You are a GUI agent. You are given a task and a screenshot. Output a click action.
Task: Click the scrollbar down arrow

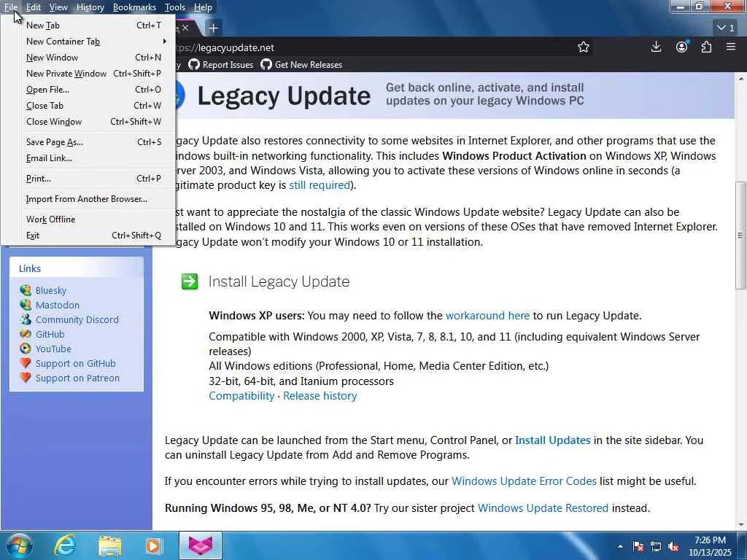[740, 525]
